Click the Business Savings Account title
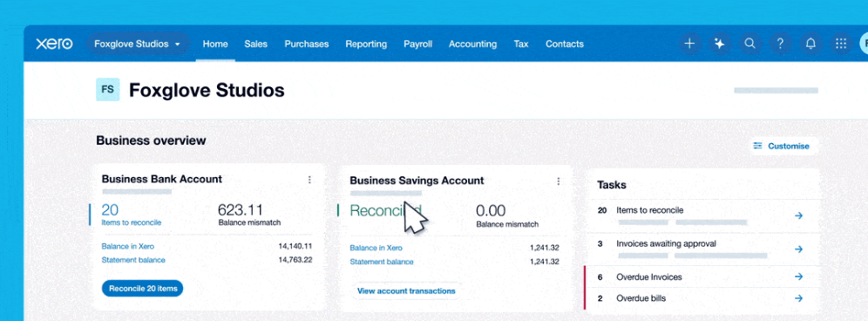This screenshot has height=321, width=868. coord(417,181)
